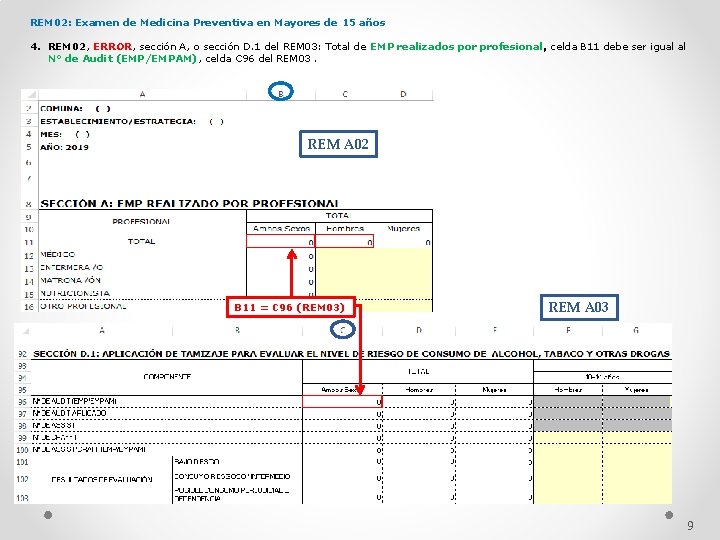Image resolution: width=720 pixels, height=540 pixels.
Task: Select cell B11 total Ambos Sexos
Action: pos(281,242)
